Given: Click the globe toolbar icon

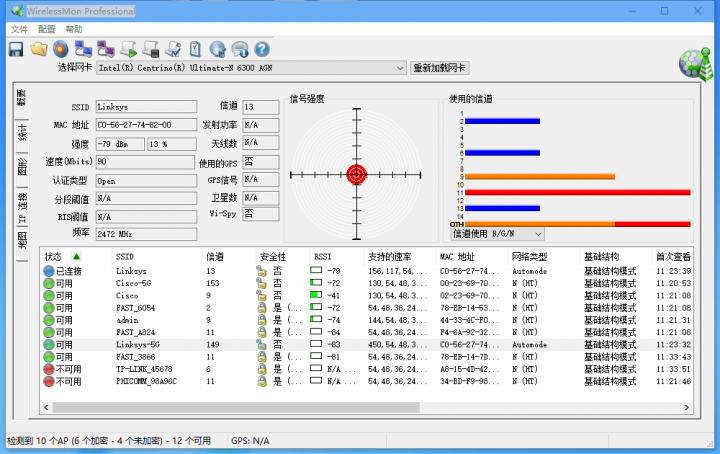Looking at the screenshot, I should point(218,49).
